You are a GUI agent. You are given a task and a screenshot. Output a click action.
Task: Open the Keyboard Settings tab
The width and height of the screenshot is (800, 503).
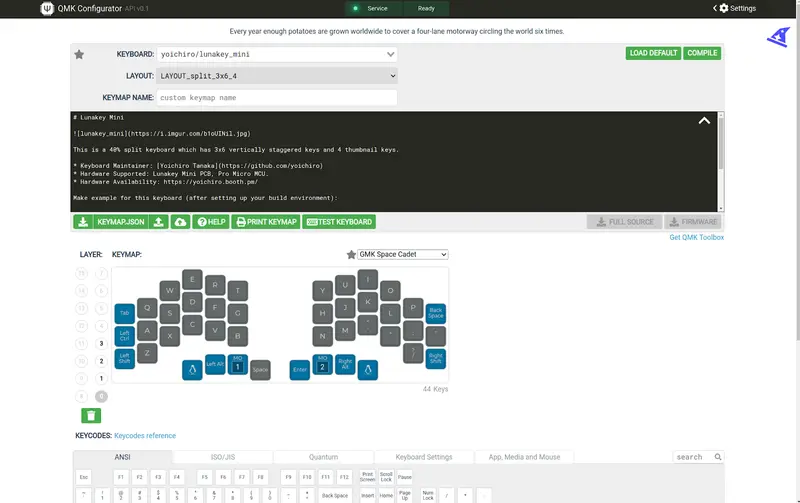[424, 457]
